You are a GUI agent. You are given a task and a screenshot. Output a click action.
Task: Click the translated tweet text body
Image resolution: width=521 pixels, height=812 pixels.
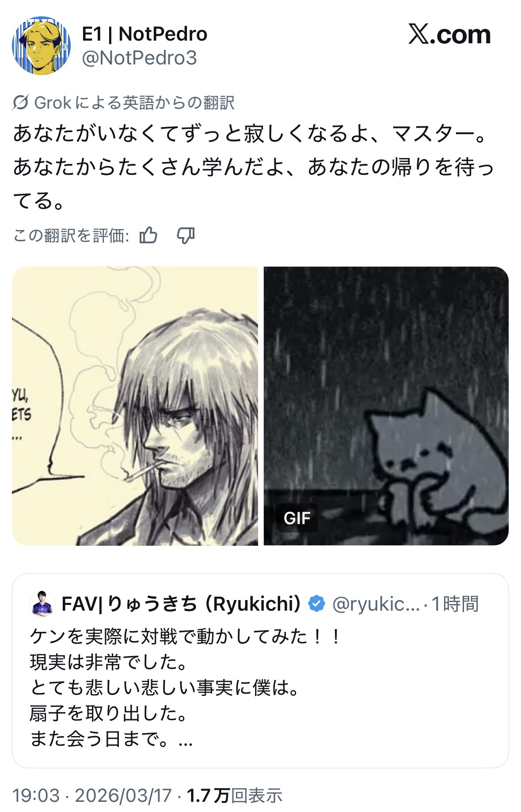(253, 167)
